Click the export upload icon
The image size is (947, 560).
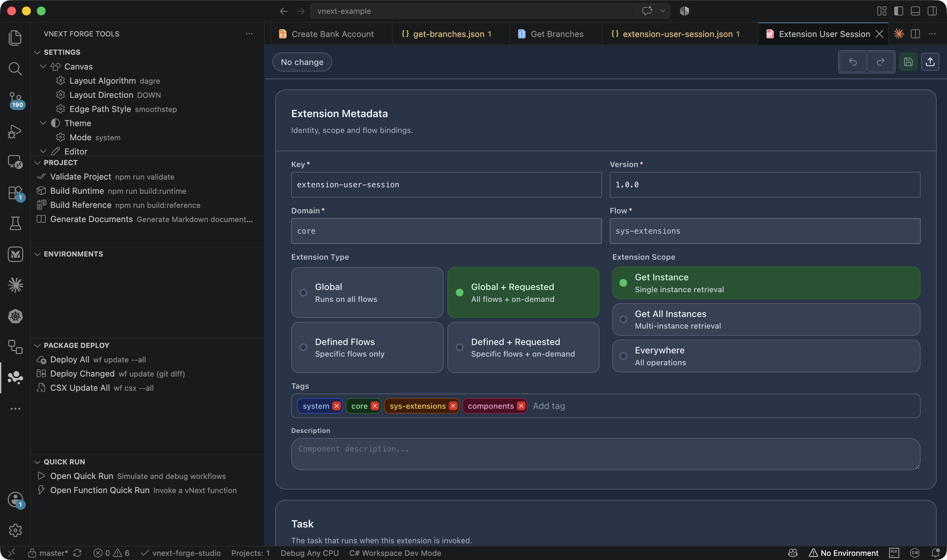click(x=930, y=62)
